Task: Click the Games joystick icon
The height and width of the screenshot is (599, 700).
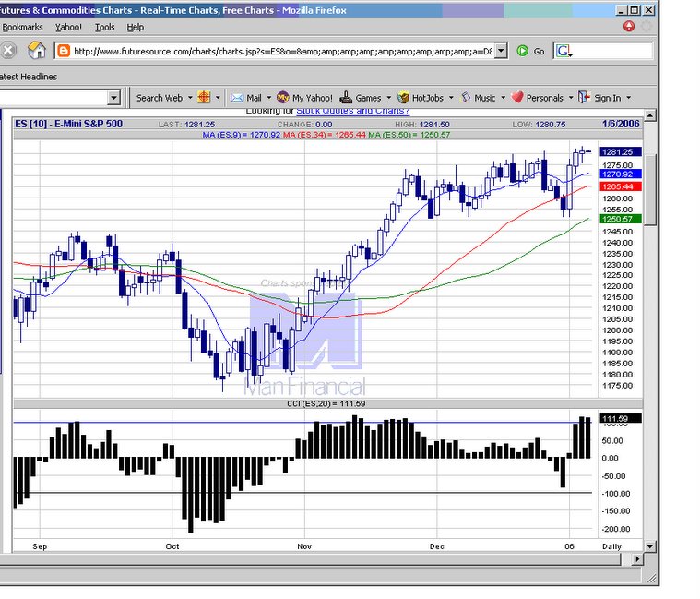Action: 346,97
